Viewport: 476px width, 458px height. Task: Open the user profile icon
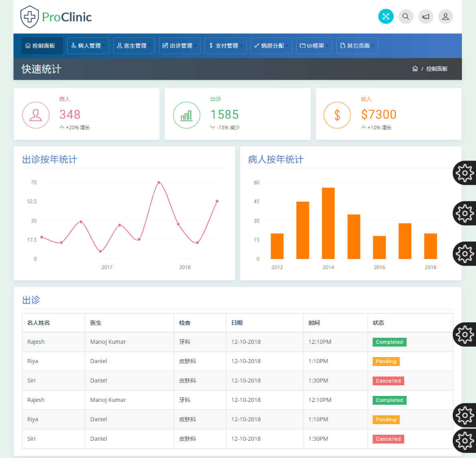coord(445,16)
